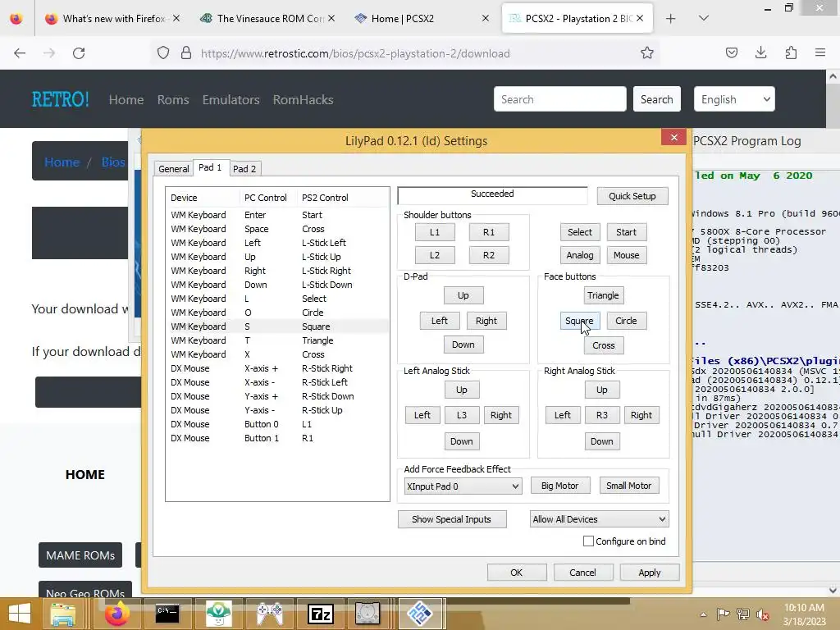Image resolution: width=840 pixels, height=630 pixels.
Task: Open a new browser tab
Action: click(670, 19)
